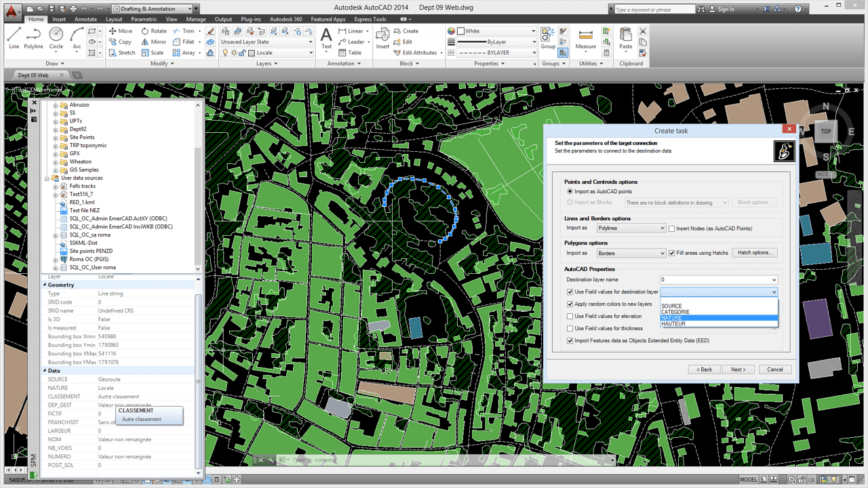Viewport: 868px width, 488px height.
Task: Open the Lines import as Polylines dropdown
Action: (631, 228)
